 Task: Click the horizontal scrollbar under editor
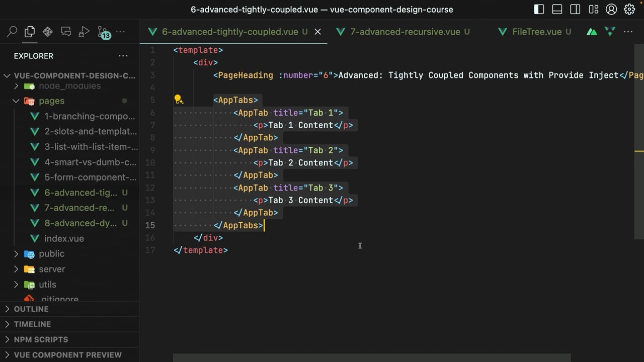click(x=372, y=357)
